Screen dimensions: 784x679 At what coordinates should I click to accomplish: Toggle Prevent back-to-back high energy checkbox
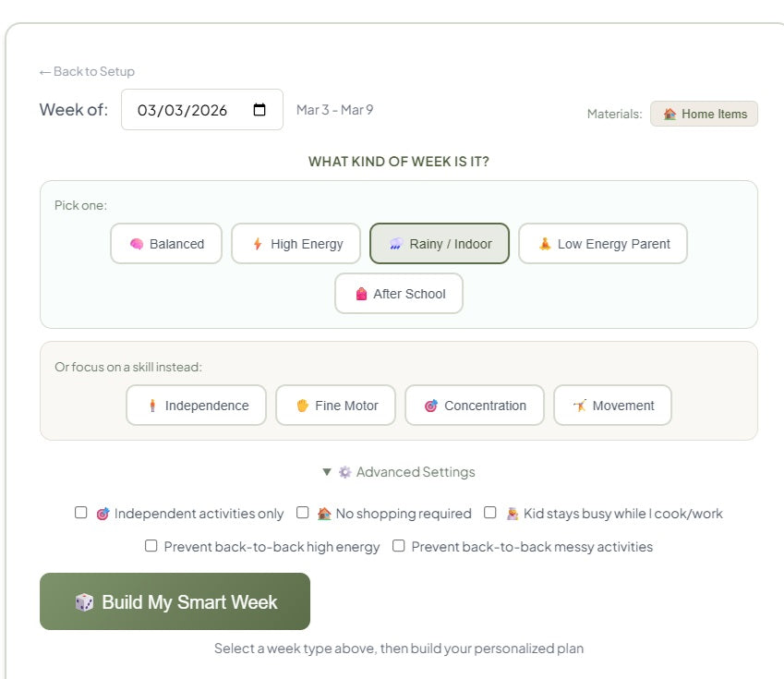coord(151,546)
